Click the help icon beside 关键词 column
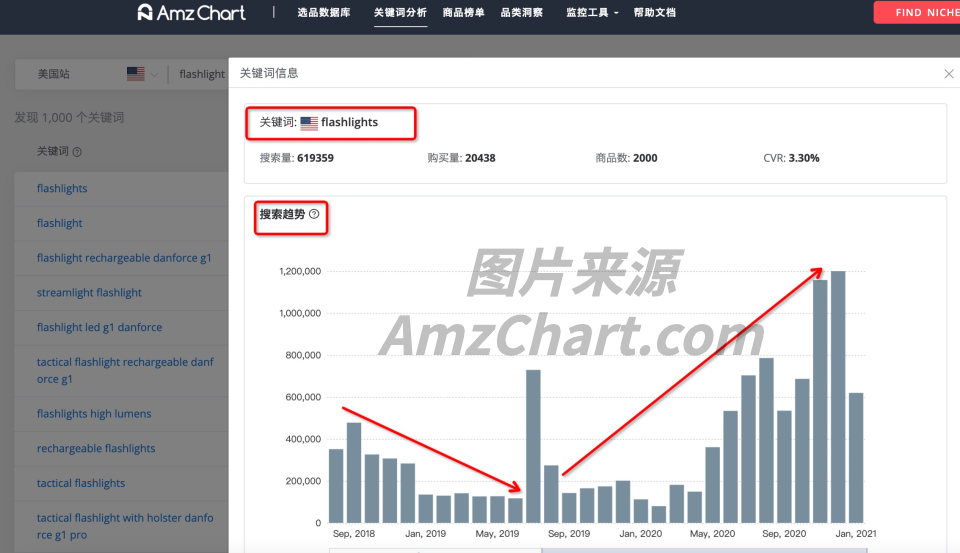Image resolution: width=960 pixels, height=553 pixels. point(77,152)
